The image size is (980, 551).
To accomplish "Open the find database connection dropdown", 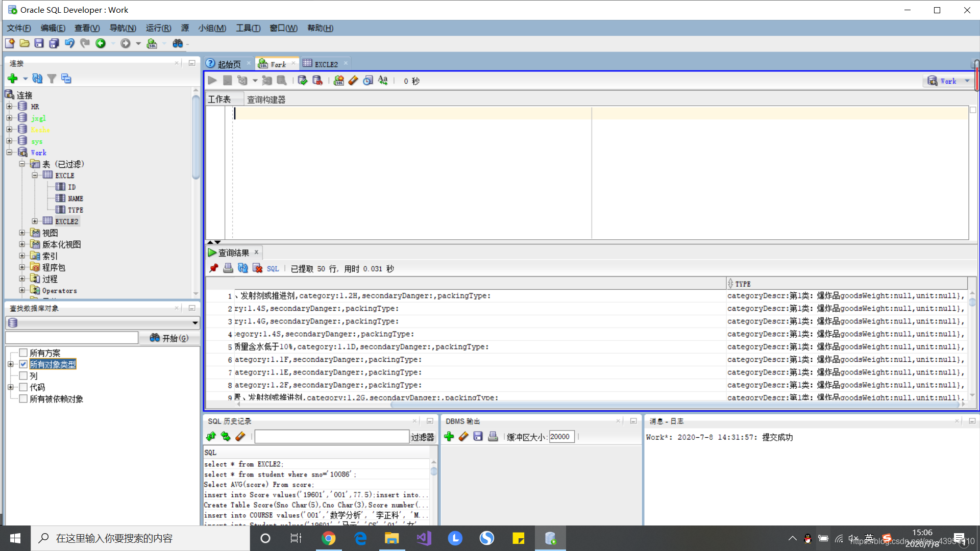I will tap(103, 322).
